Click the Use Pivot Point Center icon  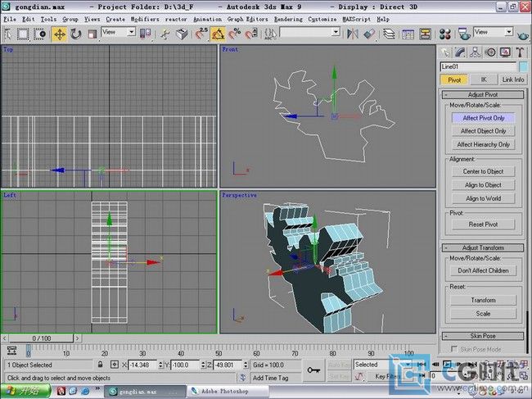click(x=145, y=34)
